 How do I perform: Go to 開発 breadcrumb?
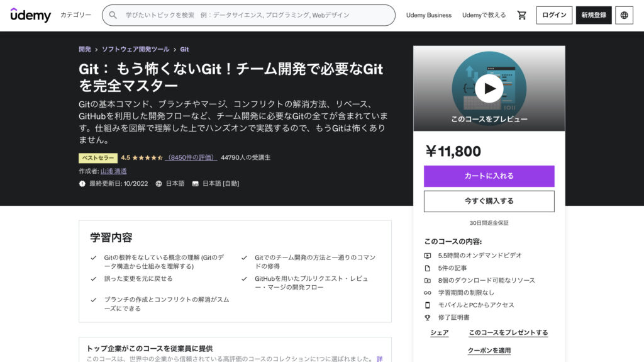[85, 49]
